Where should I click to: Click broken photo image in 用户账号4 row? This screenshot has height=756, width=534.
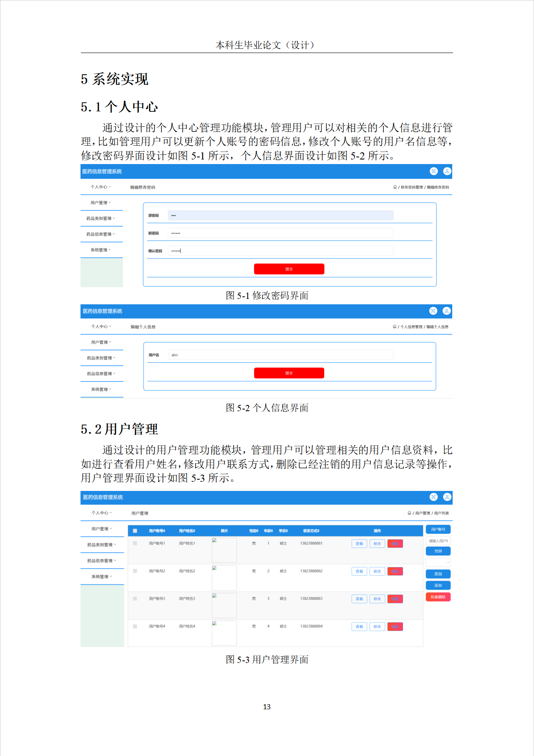point(224,633)
